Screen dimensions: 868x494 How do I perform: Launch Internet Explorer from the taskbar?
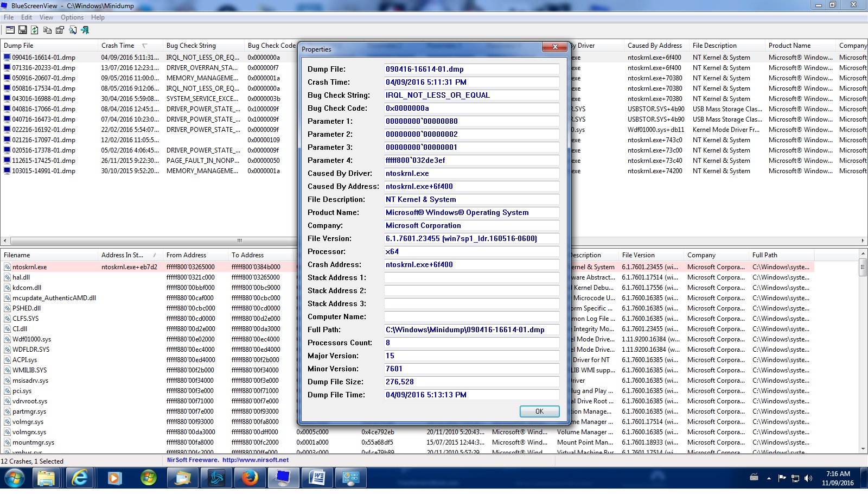[x=80, y=478]
